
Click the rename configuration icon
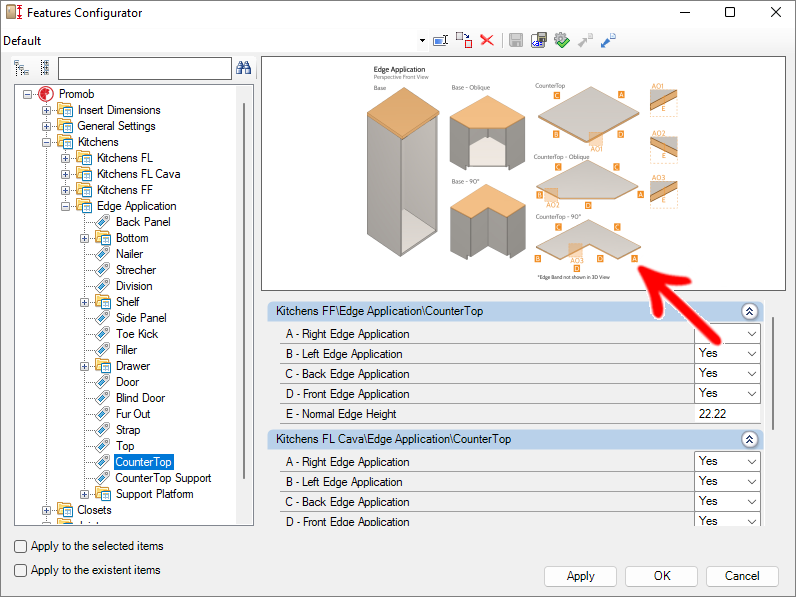440,41
